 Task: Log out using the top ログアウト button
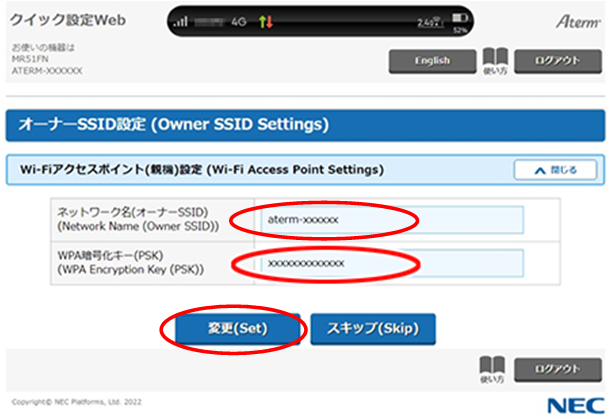point(558,61)
